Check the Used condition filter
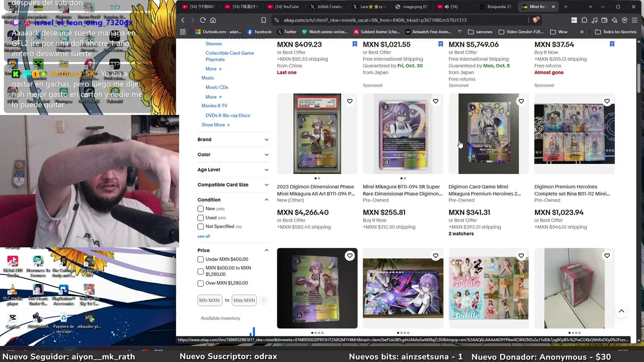 click(201, 218)
